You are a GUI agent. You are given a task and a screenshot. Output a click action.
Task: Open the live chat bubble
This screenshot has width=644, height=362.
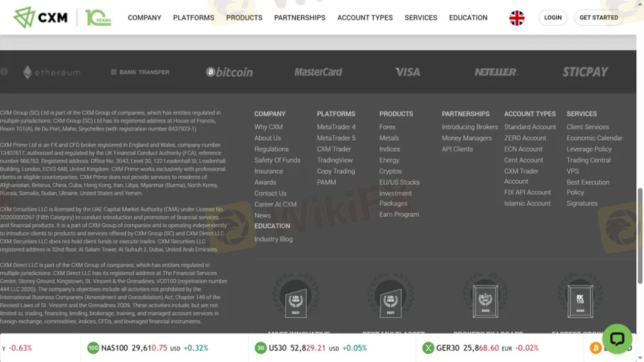tap(617, 339)
